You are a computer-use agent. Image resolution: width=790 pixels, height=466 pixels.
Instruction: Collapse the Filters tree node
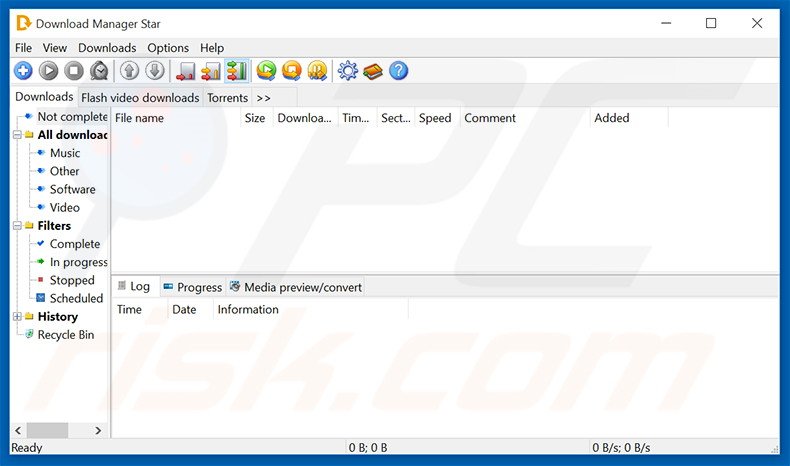coord(17,225)
